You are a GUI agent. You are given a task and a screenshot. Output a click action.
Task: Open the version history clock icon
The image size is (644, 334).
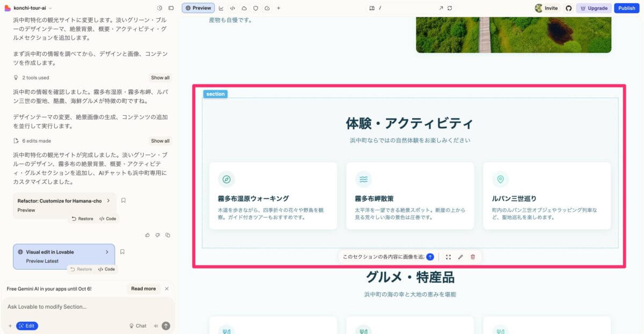click(159, 8)
